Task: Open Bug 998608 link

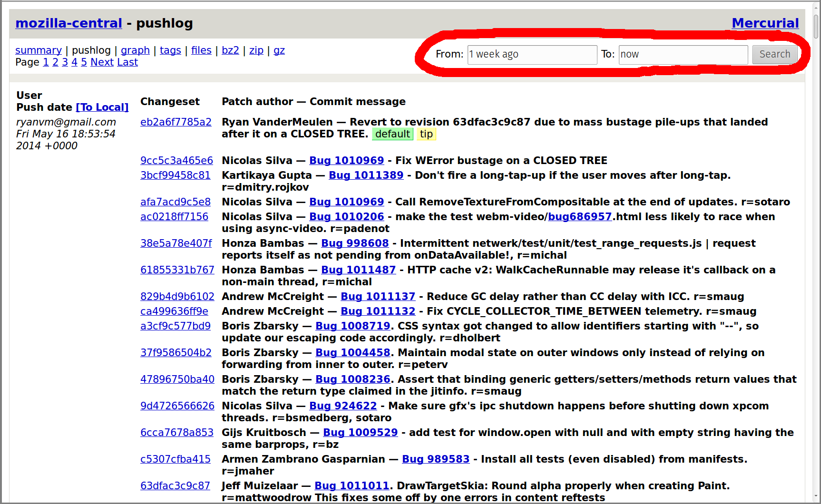Action: click(x=355, y=243)
